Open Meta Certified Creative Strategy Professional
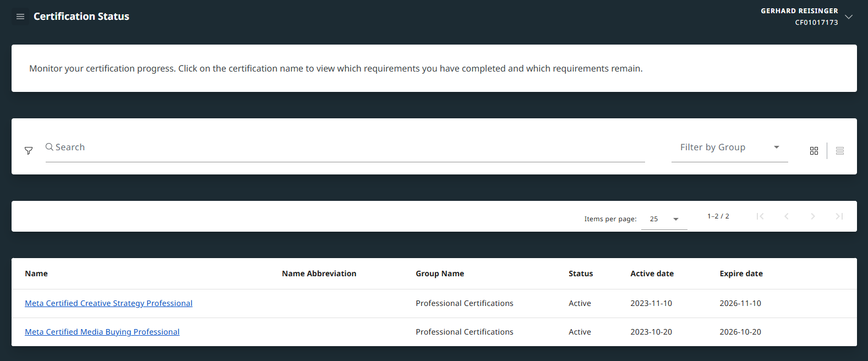Image resolution: width=868 pixels, height=361 pixels. click(108, 303)
